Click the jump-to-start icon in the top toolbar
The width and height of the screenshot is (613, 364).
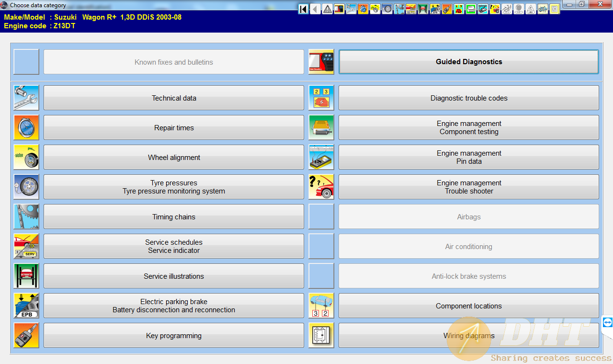tap(303, 9)
